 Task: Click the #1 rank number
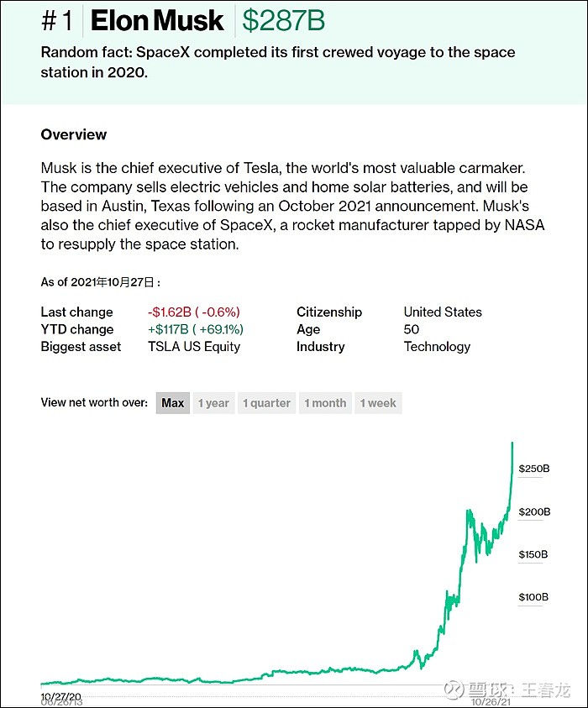(57, 21)
